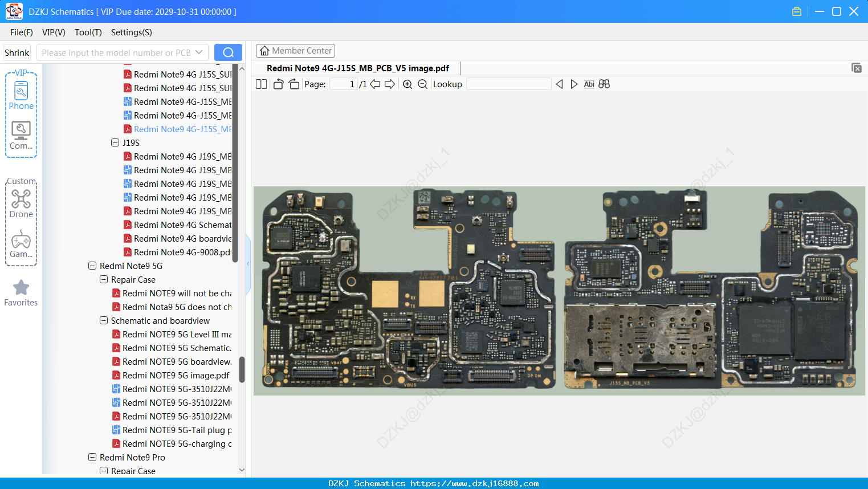Click the tree scrollbar down arrow

[242, 470]
